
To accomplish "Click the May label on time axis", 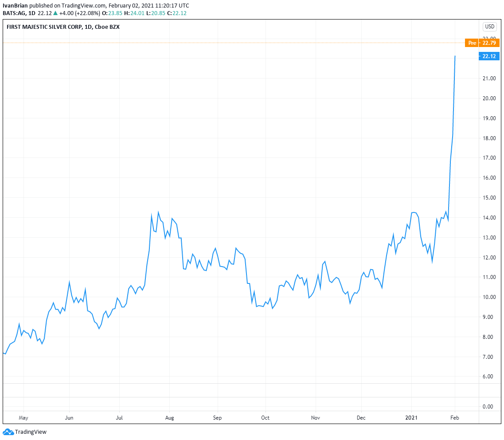I will (x=23, y=417).
